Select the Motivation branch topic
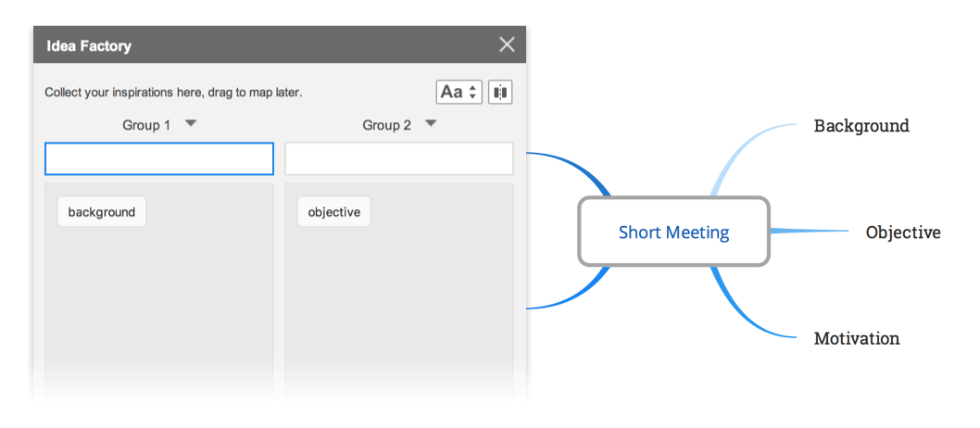Image resolution: width=980 pixels, height=428 pixels. [857, 339]
